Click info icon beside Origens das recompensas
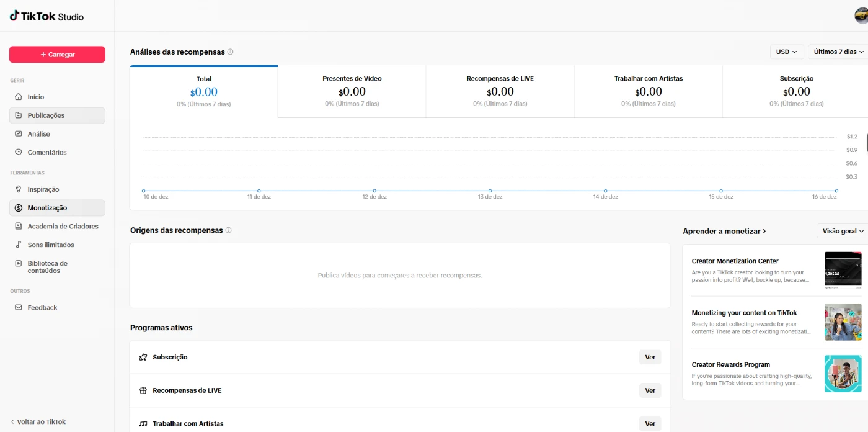The image size is (868, 432). click(228, 230)
